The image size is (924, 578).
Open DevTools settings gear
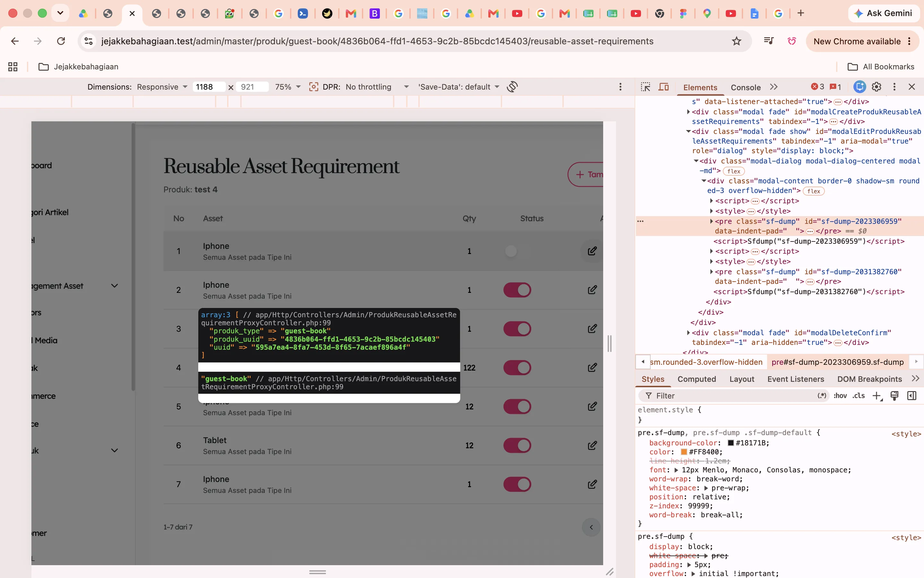pos(877,87)
